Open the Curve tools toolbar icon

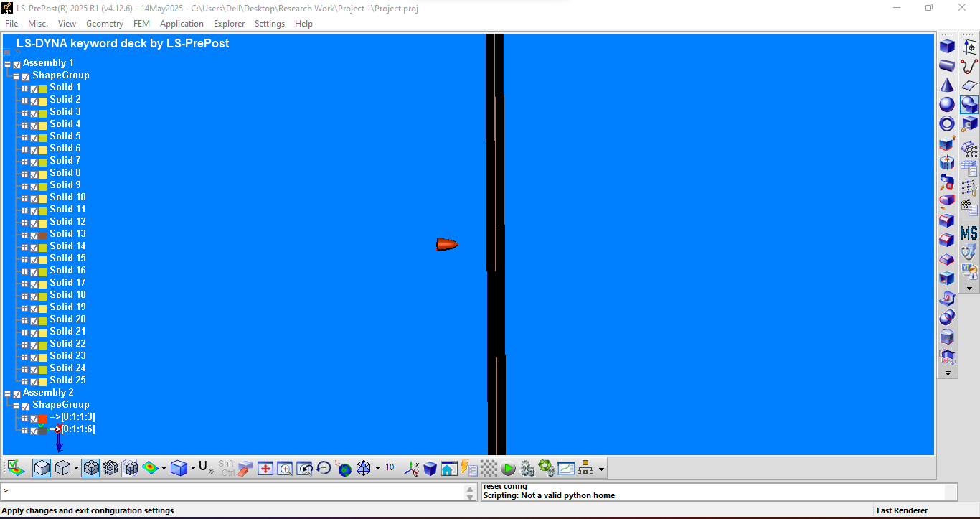click(969, 66)
